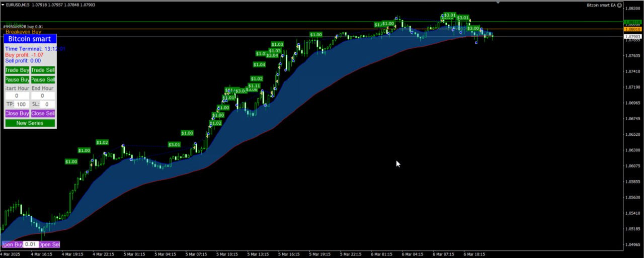Click the EURUSD,M15 symbol title
Image resolution: width=644 pixels, height=258 pixels.
pos(19,5)
